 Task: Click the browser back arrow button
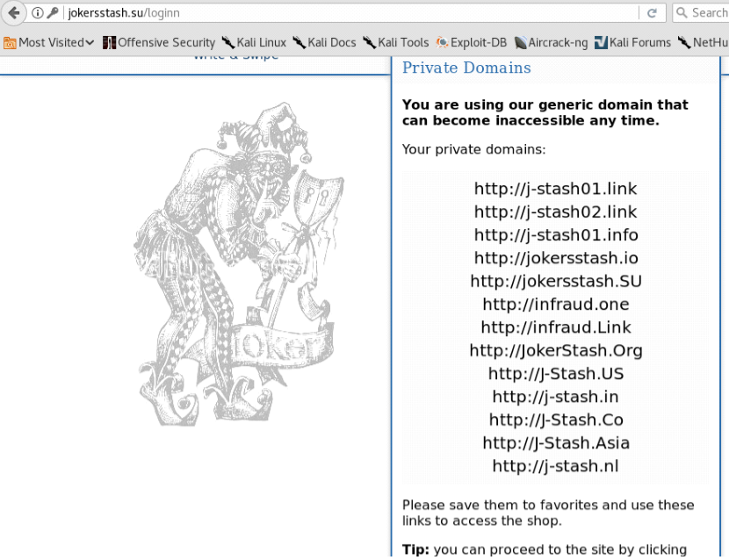(13, 12)
